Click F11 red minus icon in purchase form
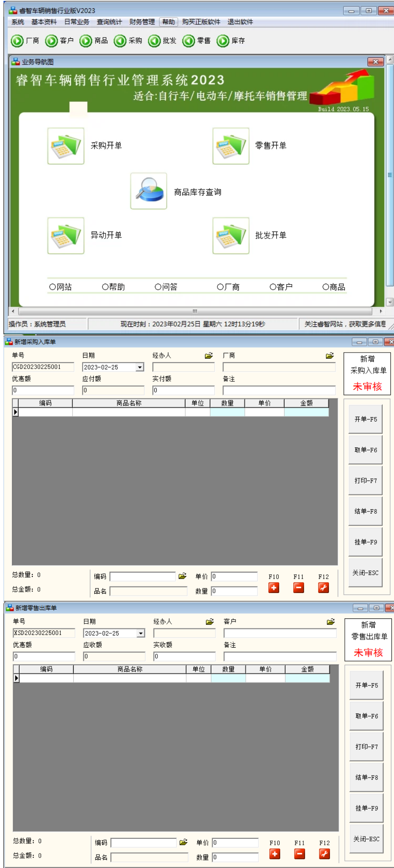The height and width of the screenshot is (868, 394). 299,588
